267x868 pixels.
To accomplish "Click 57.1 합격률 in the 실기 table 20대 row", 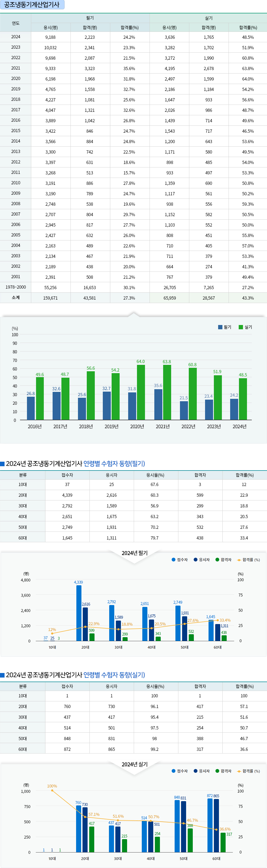I will click(244, 706).
